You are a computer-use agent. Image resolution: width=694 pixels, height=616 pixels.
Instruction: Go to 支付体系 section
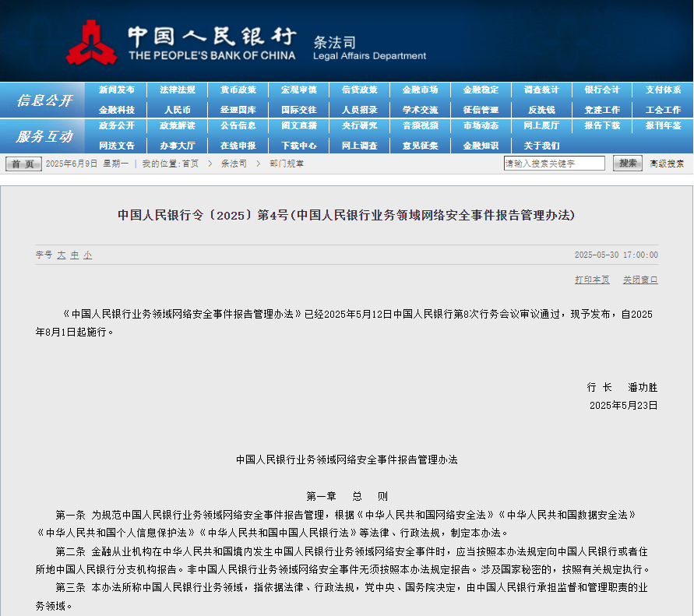point(663,90)
